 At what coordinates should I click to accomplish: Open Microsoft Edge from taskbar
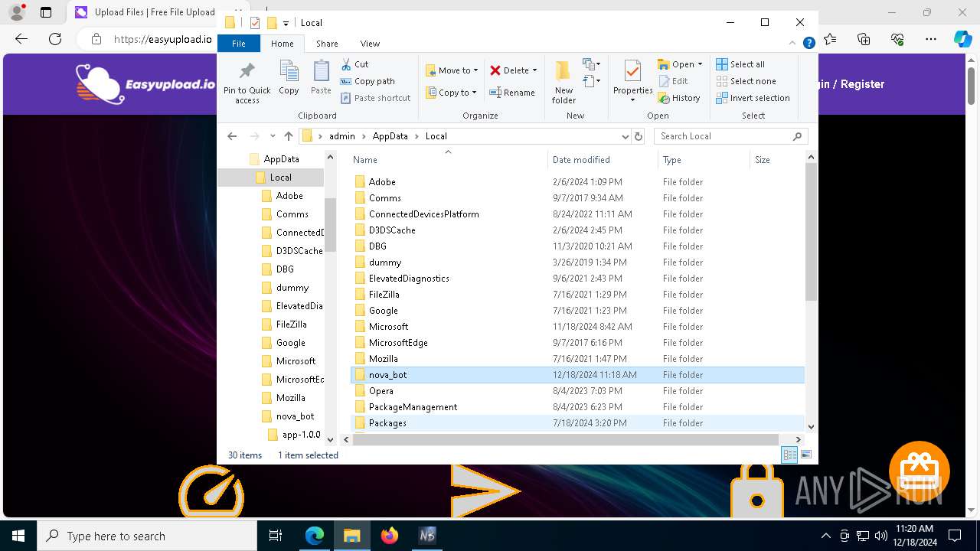click(x=315, y=536)
